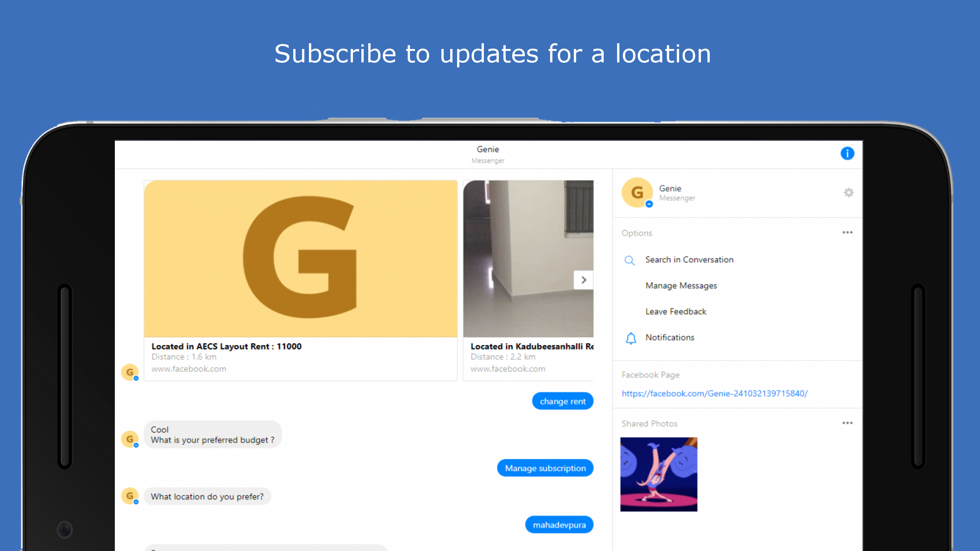Open the Options three-dot menu
980x551 pixels.
pos(847,233)
